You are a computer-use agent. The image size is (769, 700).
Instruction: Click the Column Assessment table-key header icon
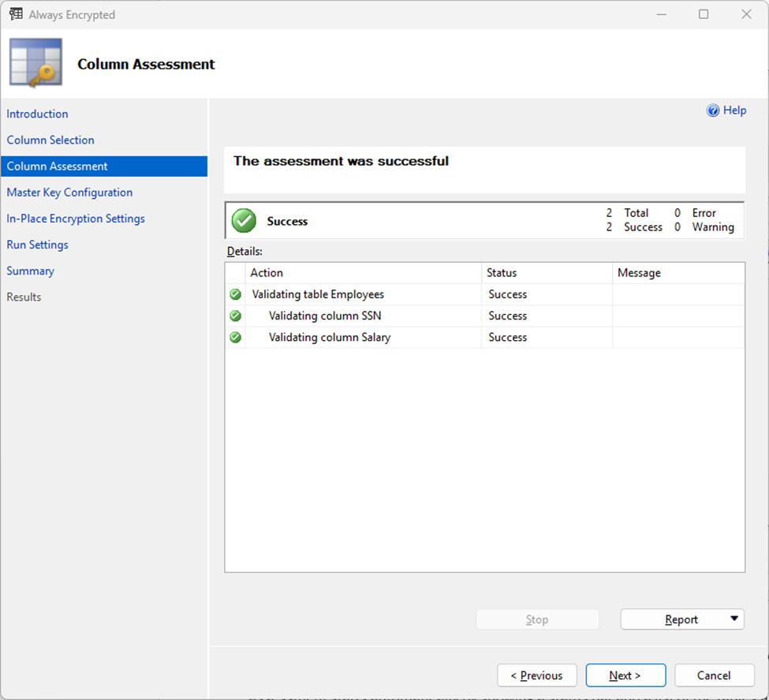[x=35, y=63]
